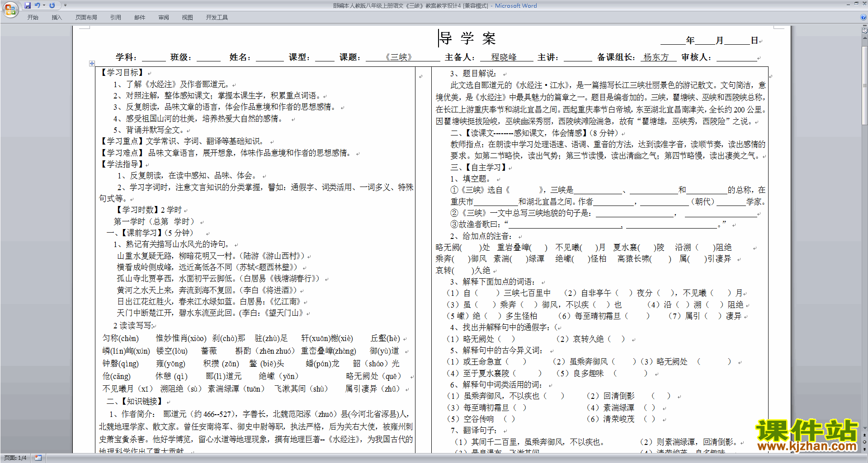Click the underlined name 杨东方
The width and height of the screenshot is (868, 463).
pos(656,57)
